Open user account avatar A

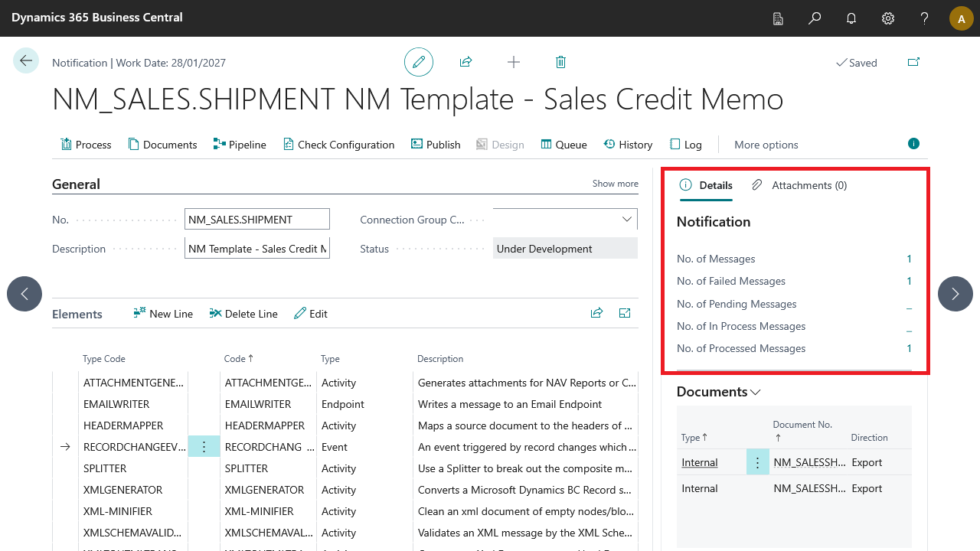pos(962,18)
